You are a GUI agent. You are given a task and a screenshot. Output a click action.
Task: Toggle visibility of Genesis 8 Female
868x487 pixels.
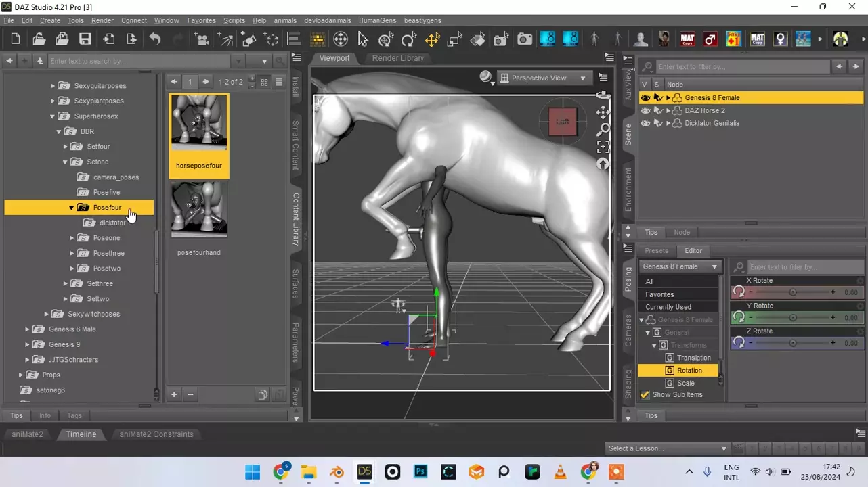(x=645, y=97)
